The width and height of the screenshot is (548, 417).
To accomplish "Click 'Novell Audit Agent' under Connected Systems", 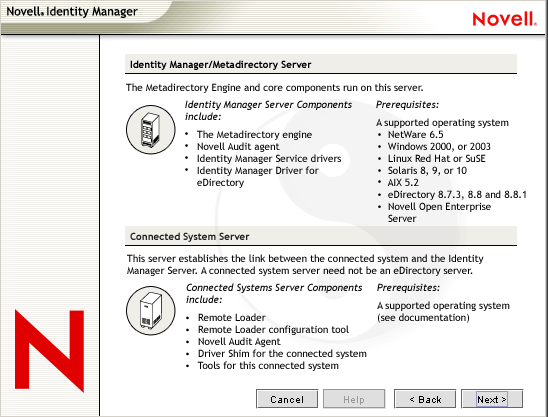I will click(x=239, y=341).
